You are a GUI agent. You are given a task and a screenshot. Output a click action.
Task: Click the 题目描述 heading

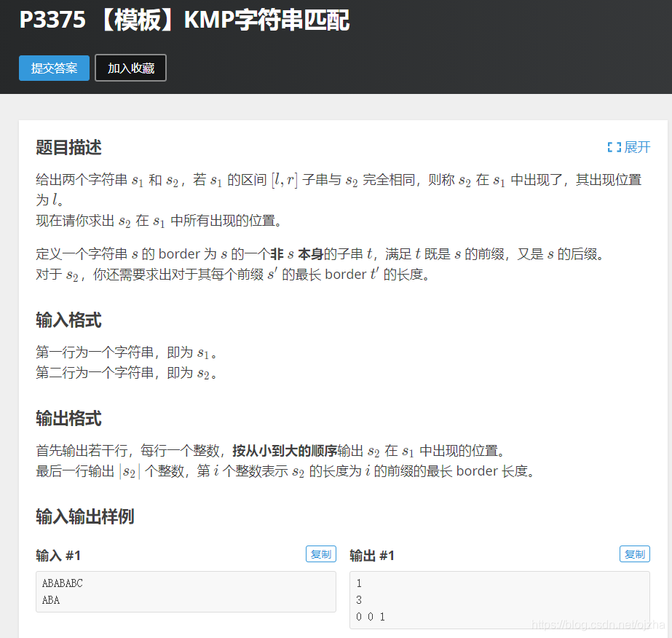pos(68,147)
